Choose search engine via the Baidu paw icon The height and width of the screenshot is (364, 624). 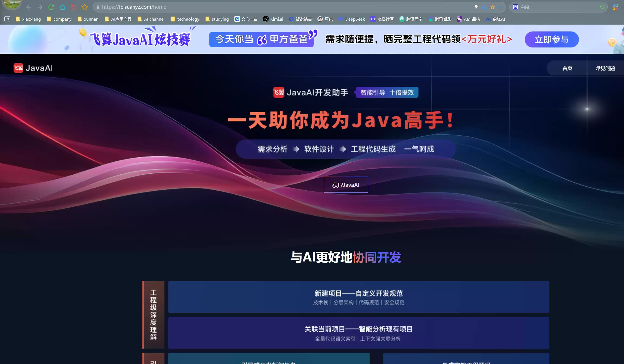515,7
